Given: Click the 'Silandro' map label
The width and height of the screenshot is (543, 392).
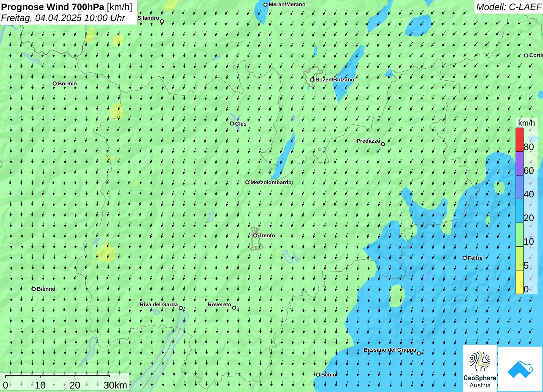Looking at the screenshot, I should coord(148,18).
